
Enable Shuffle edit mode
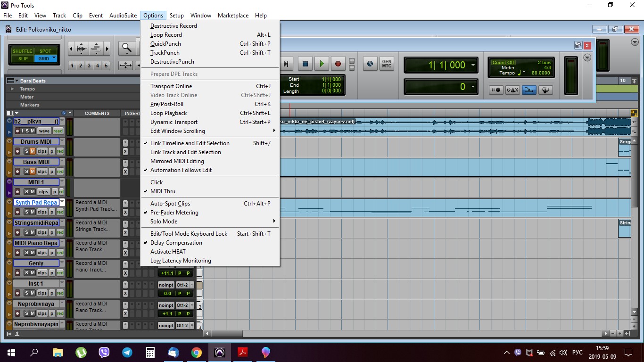point(22,51)
